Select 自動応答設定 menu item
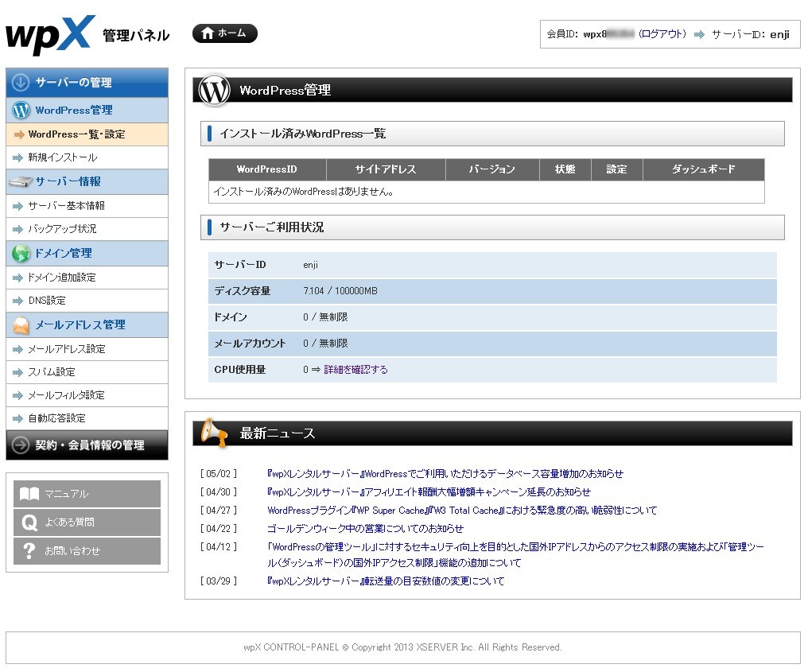The image size is (808, 672). 87,418
